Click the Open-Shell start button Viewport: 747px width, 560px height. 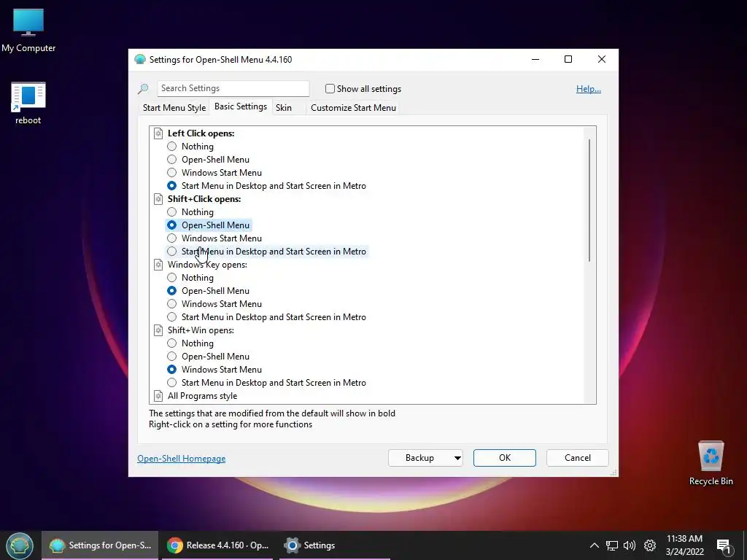point(20,545)
